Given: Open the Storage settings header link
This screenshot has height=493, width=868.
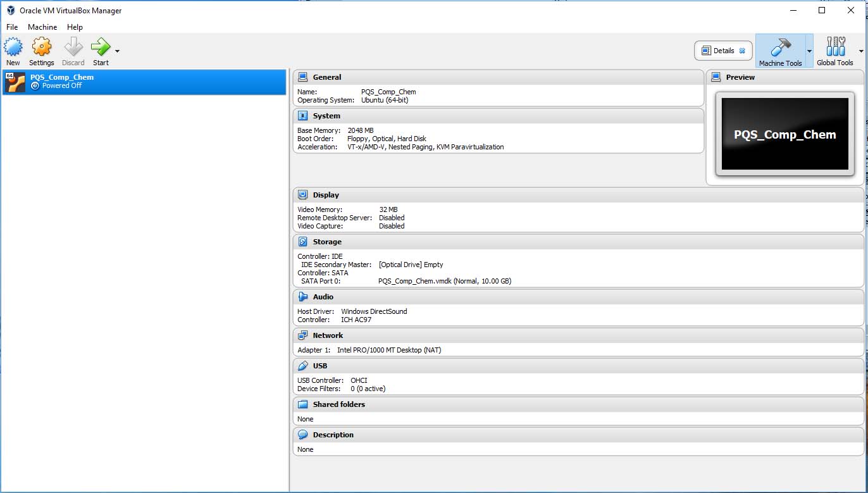Looking at the screenshot, I should pos(327,242).
